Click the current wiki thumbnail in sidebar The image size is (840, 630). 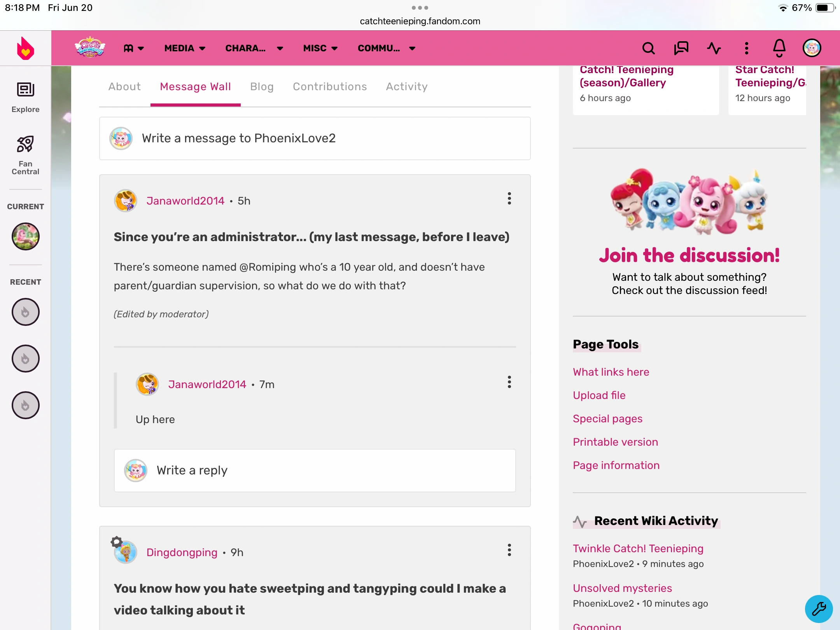point(25,236)
